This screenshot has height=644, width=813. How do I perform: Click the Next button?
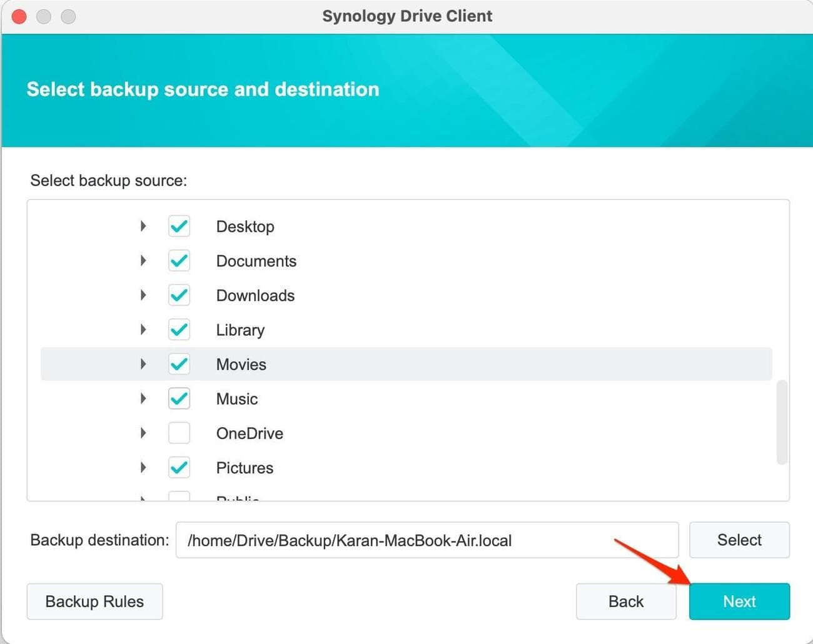(x=739, y=601)
